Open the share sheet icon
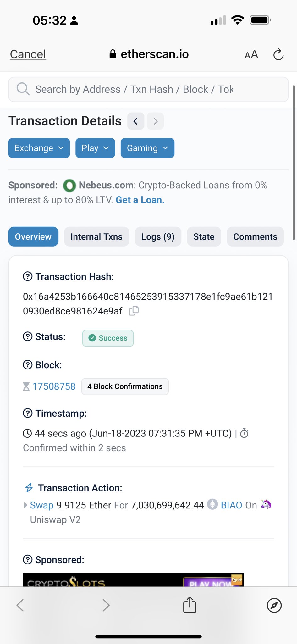Viewport: 297px width, 644px height. tap(190, 605)
